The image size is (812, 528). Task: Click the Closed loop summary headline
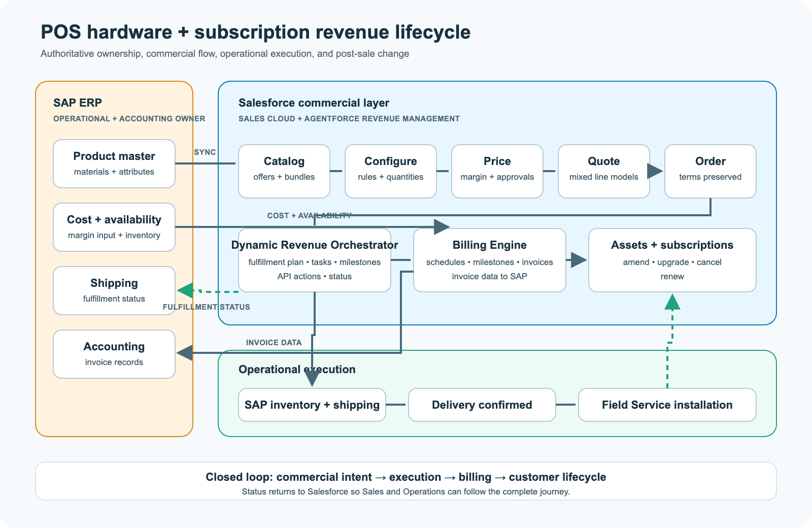coord(406,477)
